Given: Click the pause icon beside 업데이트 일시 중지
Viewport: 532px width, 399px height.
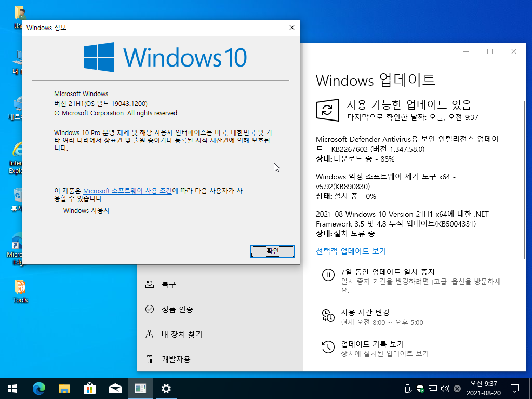Looking at the screenshot, I should coord(328,274).
